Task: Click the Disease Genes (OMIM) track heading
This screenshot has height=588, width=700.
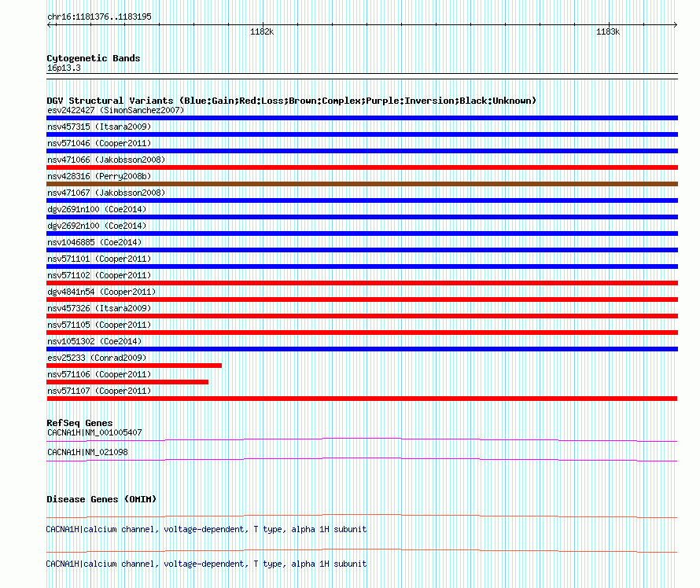Action: pos(101,498)
